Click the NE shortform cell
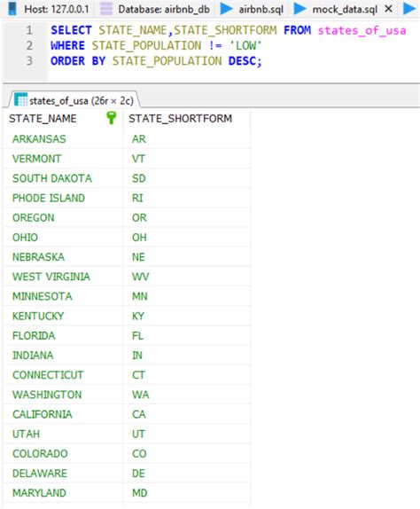The height and width of the screenshot is (509, 420). (x=187, y=257)
